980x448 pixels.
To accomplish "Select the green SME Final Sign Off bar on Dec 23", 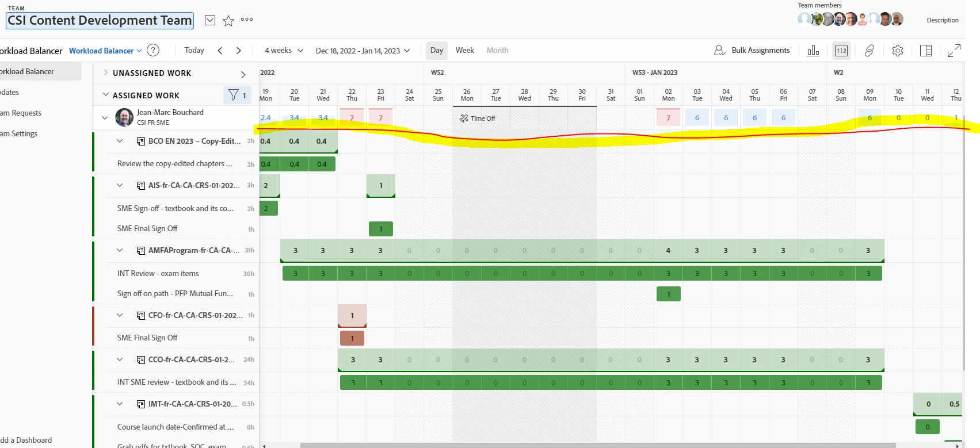I will (x=381, y=229).
